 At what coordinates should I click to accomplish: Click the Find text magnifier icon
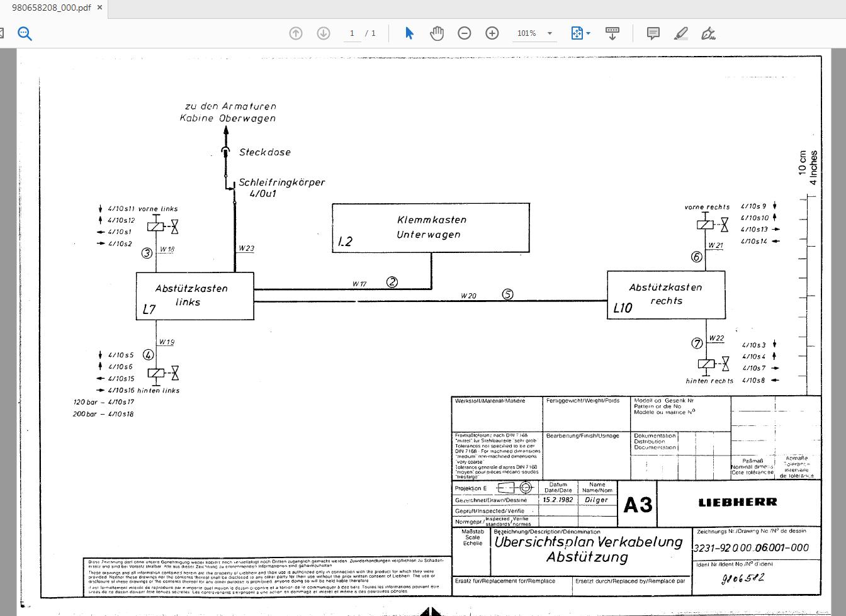25,33
